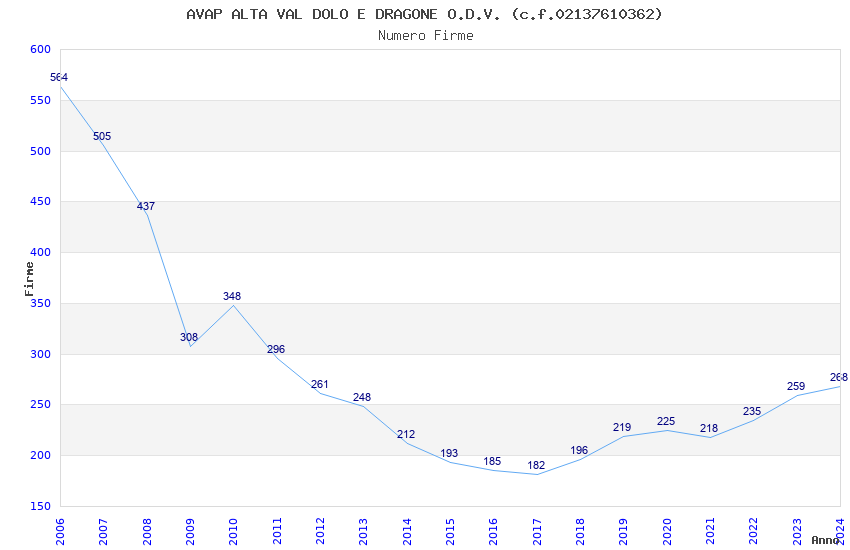Select data label 225 for 2020
This screenshot has width=850, height=550.
pyautogui.click(x=666, y=422)
